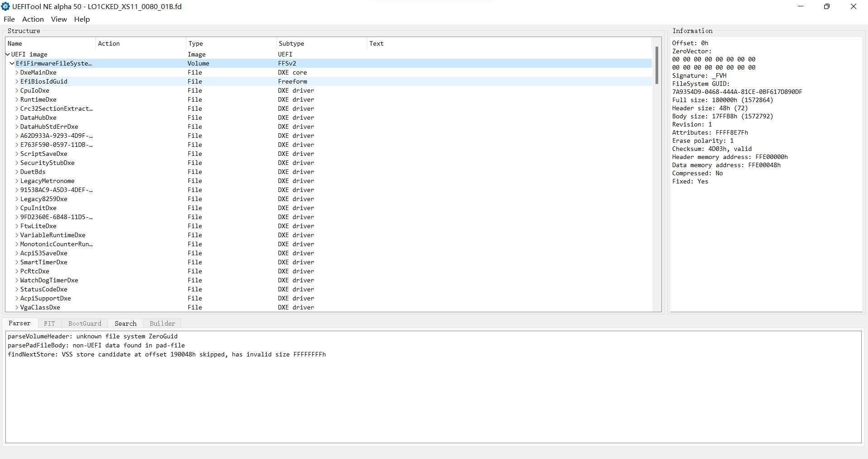Expand the DxeMainDxe file node
Viewport: 868px width, 459px height.
(17, 72)
